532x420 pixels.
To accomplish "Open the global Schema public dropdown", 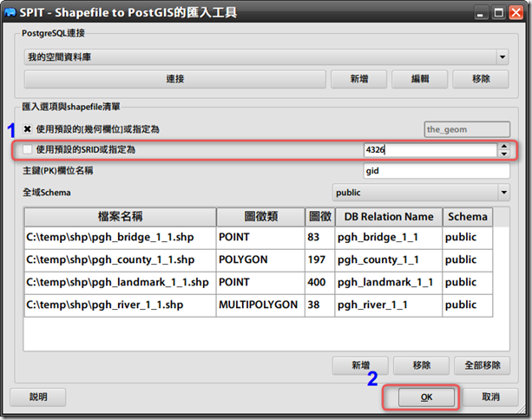I will tap(421, 193).
